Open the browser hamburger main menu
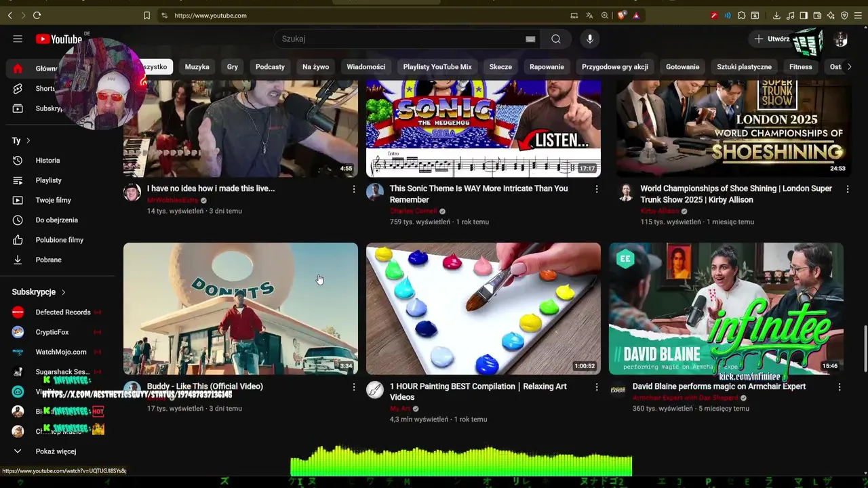This screenshot has width=868, height=488. (858, 15)
